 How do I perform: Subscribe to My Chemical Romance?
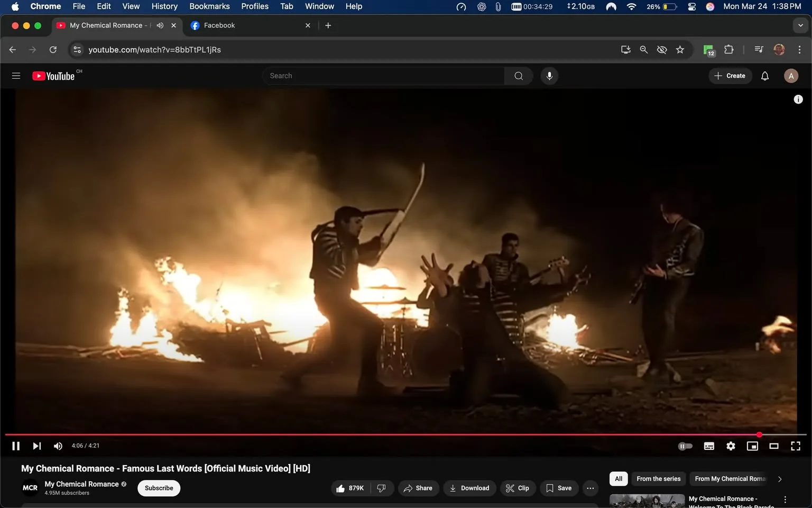point(158,488)
